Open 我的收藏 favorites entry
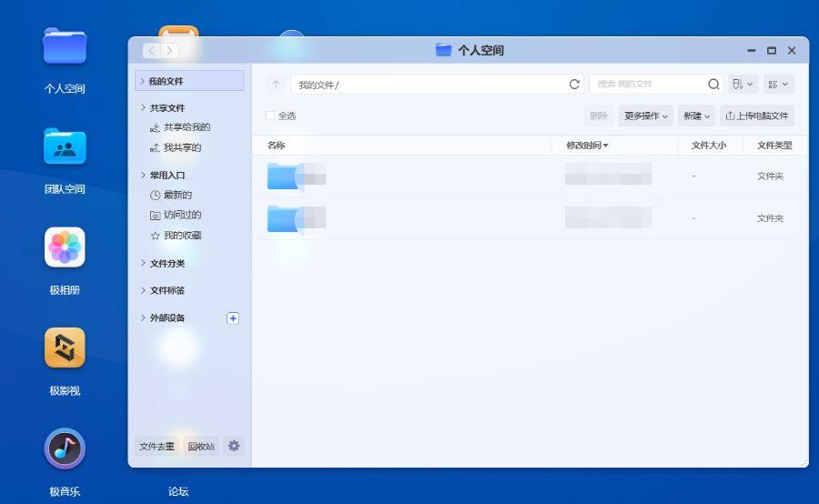This screenshot has width=819, height=504. click(x=176, y=236)
